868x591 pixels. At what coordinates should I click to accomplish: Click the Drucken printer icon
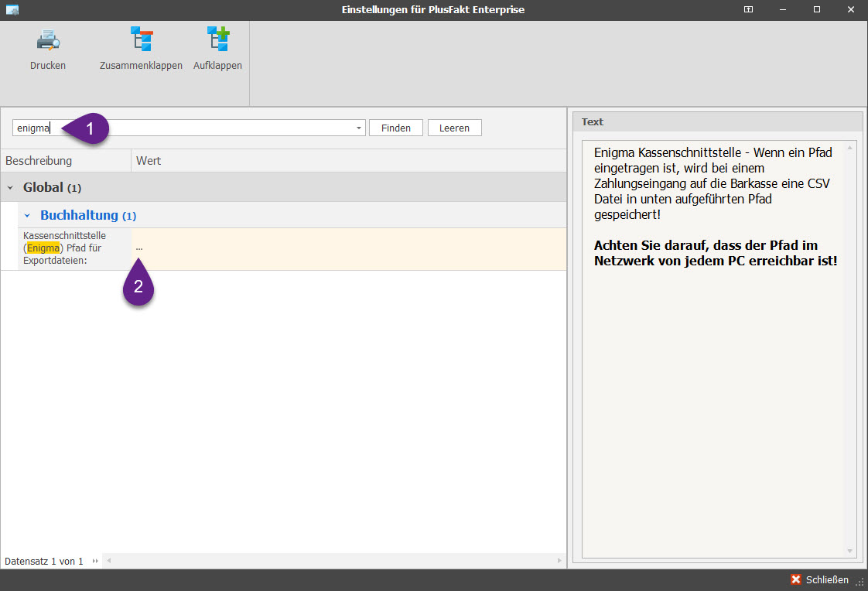pyautogui.click(x=48, y=40)
